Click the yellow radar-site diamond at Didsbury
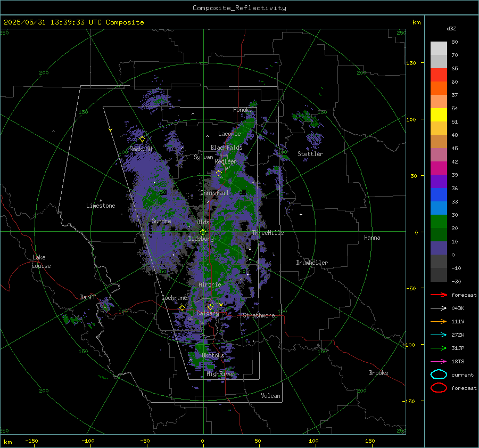 coord(203,232)
